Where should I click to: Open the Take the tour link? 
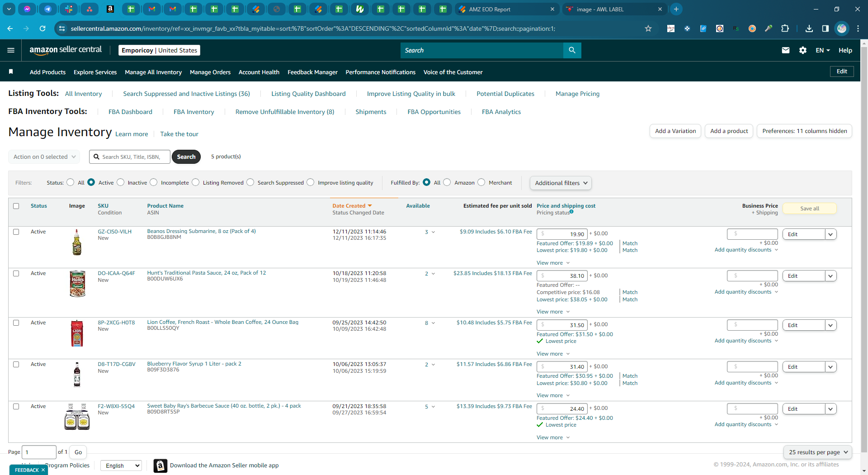179,134
